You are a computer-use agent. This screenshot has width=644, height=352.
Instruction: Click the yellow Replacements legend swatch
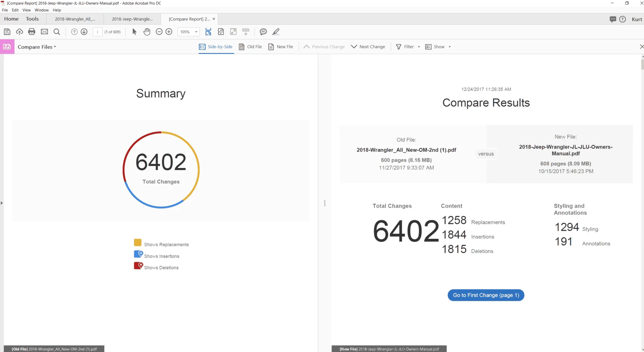pos(138,243)
